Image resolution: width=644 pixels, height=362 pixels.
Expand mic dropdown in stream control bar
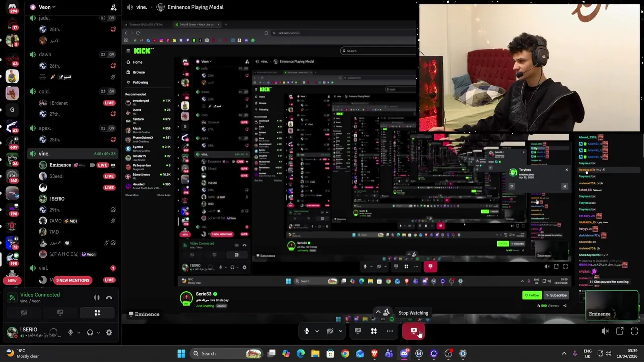click(317, 331)
